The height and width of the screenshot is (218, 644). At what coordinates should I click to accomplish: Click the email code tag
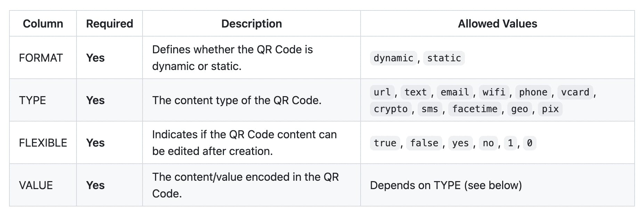(455, 92)
